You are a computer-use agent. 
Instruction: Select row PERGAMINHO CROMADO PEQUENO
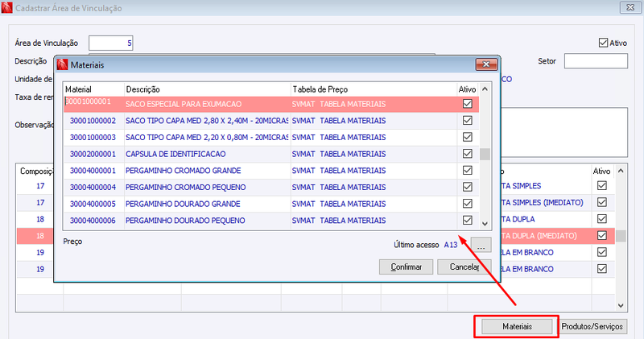point(271,188)
